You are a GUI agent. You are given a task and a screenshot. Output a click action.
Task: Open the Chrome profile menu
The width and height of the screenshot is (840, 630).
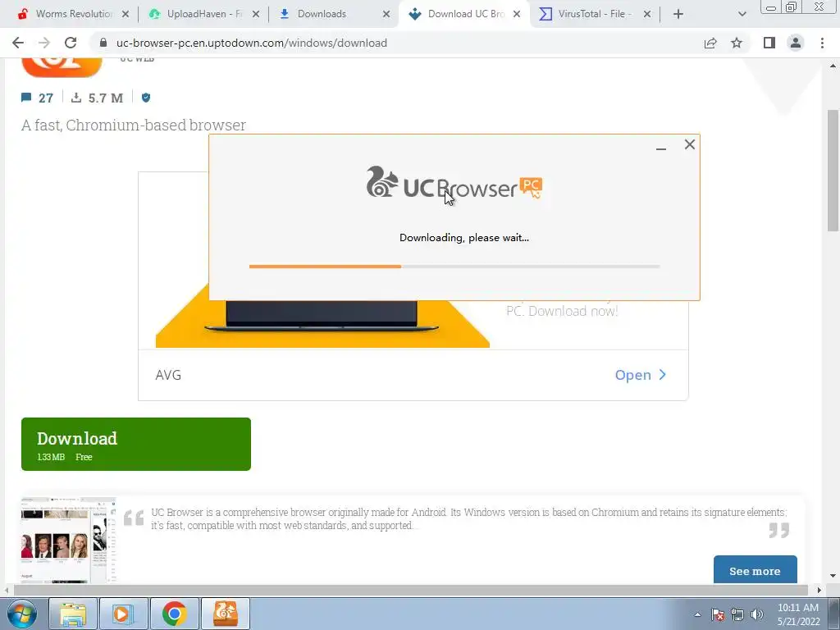tap(796, 43)
